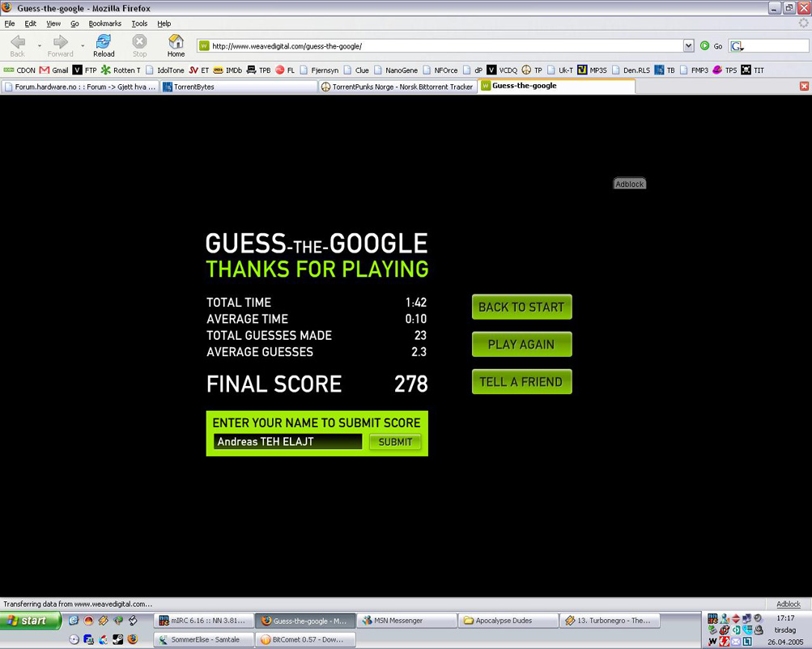Open the address bar history dropdown

click(x=688, y=46)
